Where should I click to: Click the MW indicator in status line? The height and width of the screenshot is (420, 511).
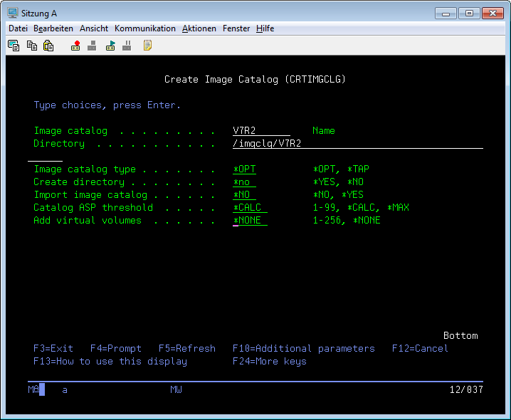(176, 389)
